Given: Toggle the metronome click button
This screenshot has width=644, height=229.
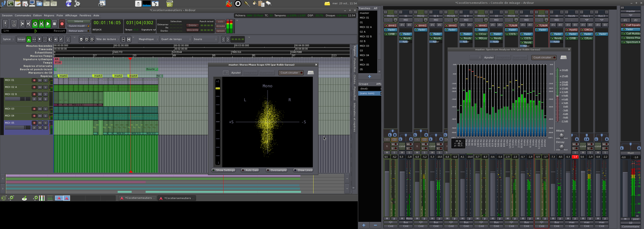Looking at the screenshot, I should pyautogui.click(x=14, y=24).
